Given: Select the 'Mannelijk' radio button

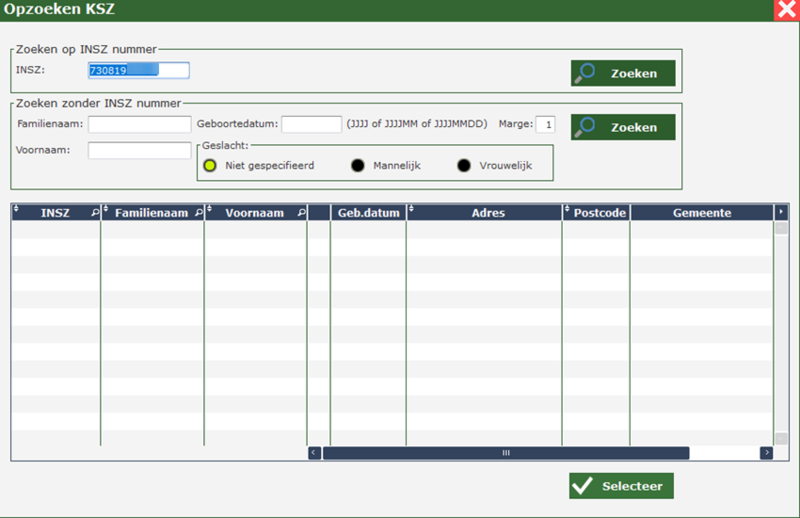Looking at the screenshot, I should click(358, 166).
